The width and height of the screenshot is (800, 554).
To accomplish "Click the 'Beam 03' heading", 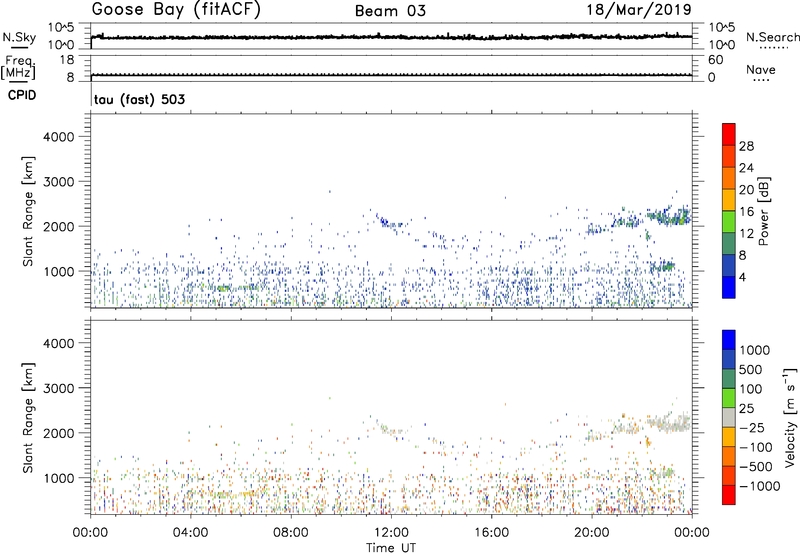I will [x=390, y=11].
